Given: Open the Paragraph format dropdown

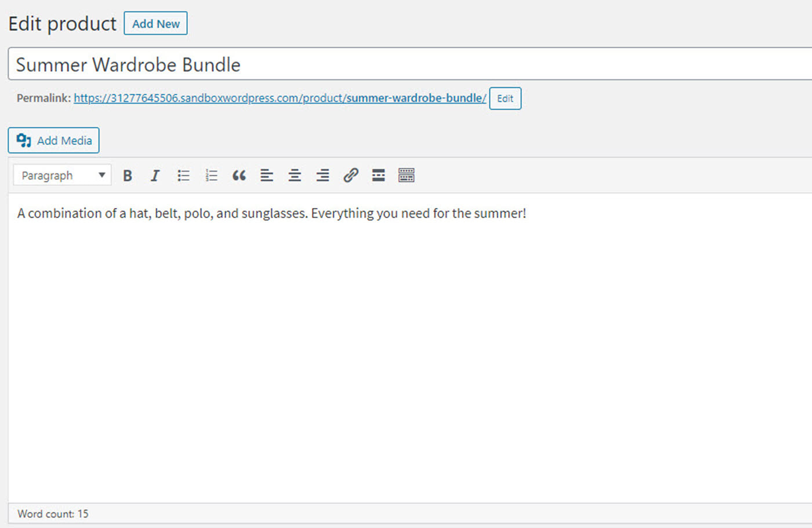Looking at the screenshot, I should click(61, 175).
